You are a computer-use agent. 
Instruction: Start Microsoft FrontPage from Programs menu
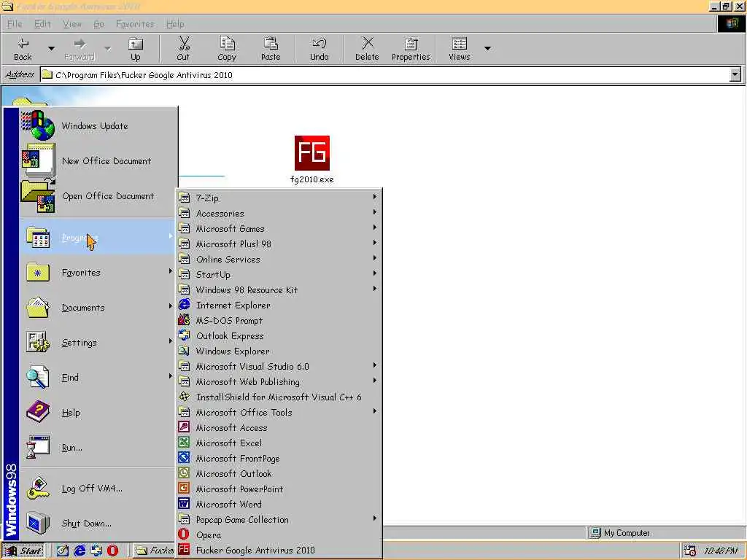tap(279, 458)
